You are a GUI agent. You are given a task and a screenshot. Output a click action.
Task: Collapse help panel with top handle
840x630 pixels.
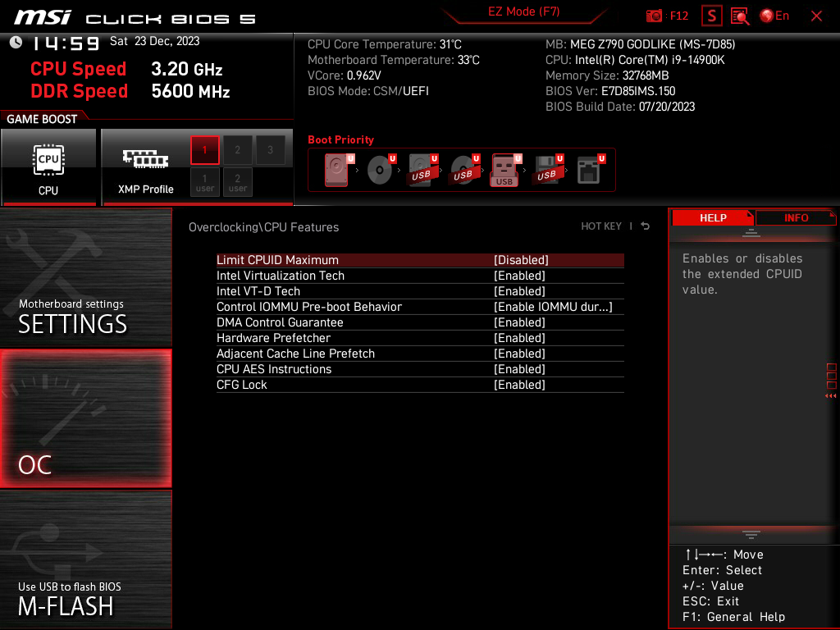click(751, 232)
